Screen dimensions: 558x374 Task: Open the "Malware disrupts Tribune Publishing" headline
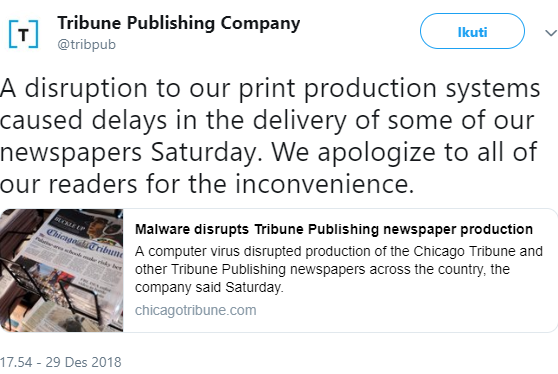pos(334,229)
